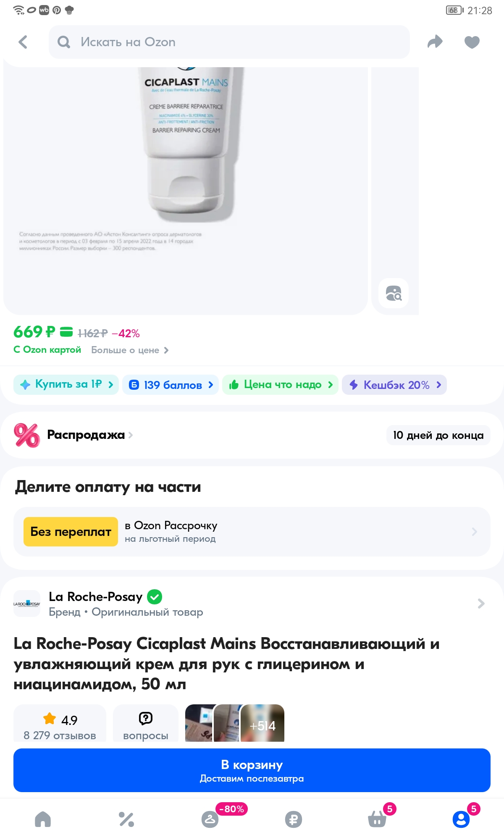This screenshot has height=840, width=504.
Task: Add product to favorites via heart icon
Action: (x=471, y=42)
